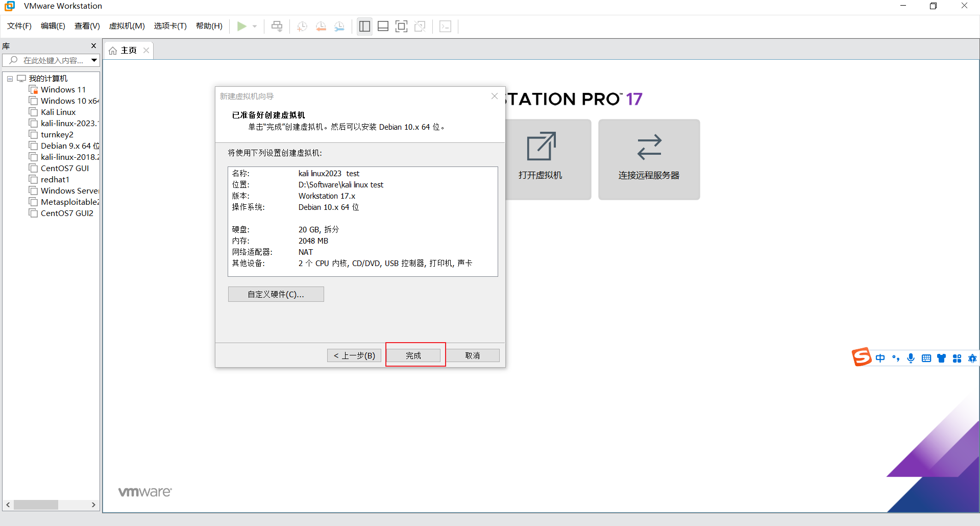The height and width of the screenshot is (526, 980).
Task: Select CentOS7 GUI2 virtual machine
Action: coord(67,213)
